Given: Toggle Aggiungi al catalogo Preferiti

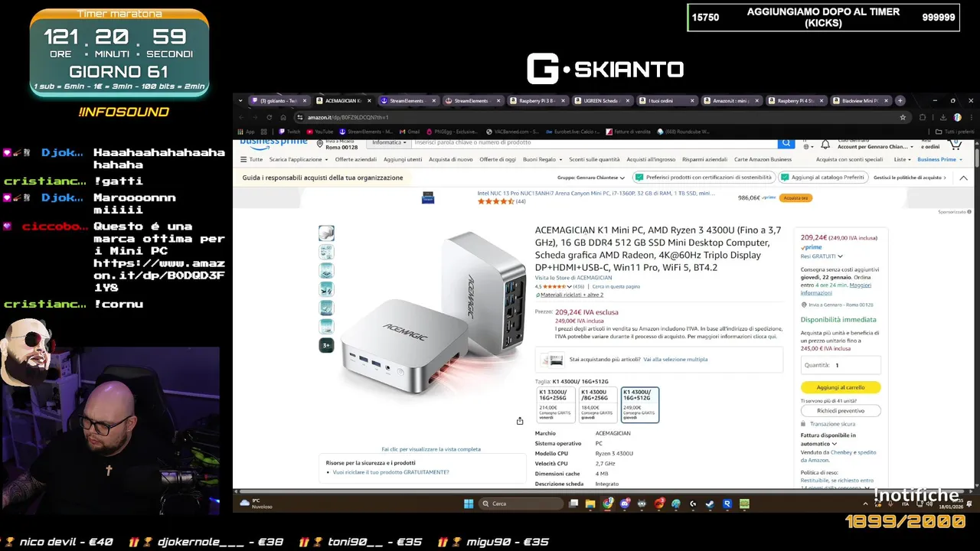Looking at the screenshot, I should click(x=823, y=178).
